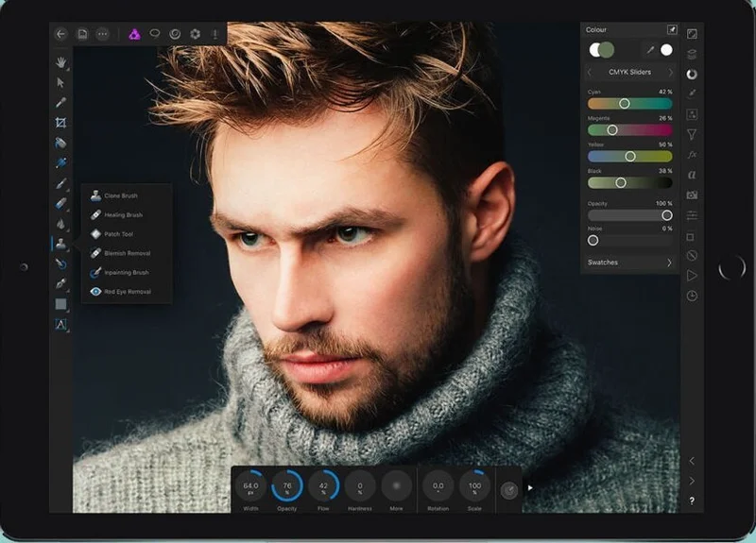Open the fx layer effects studio
756x543 pixels.
click(x=692, y=154)
